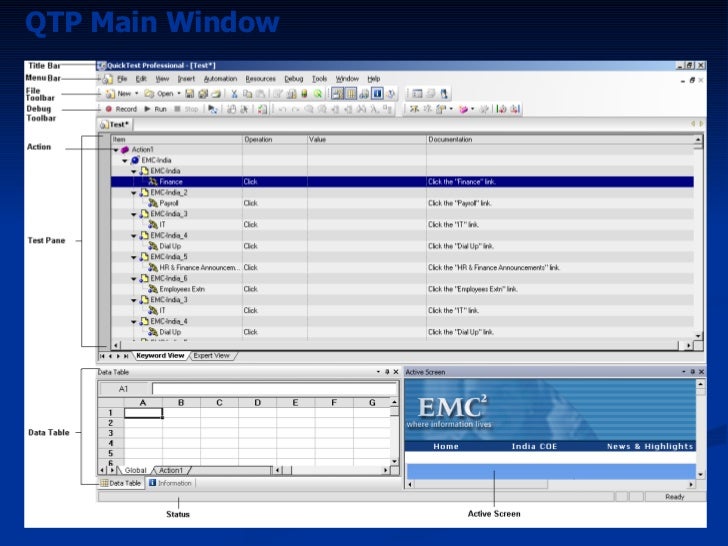Open the Automation menu
This screenshot has width=728, height=546.
click(221, 79)
